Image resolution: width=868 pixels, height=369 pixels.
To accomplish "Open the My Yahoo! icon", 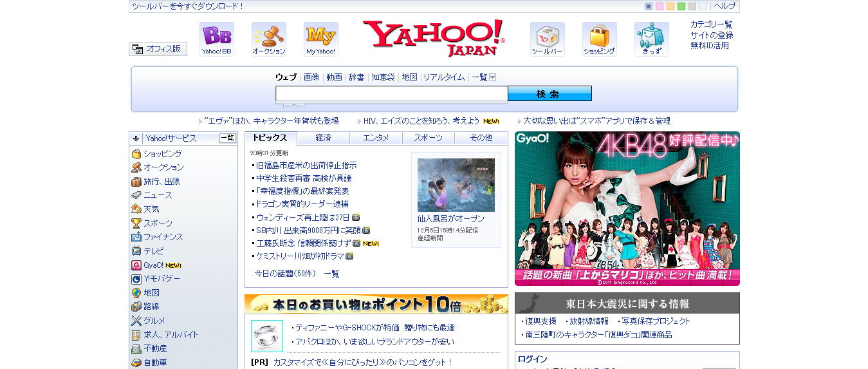I will tap(321, 39).
